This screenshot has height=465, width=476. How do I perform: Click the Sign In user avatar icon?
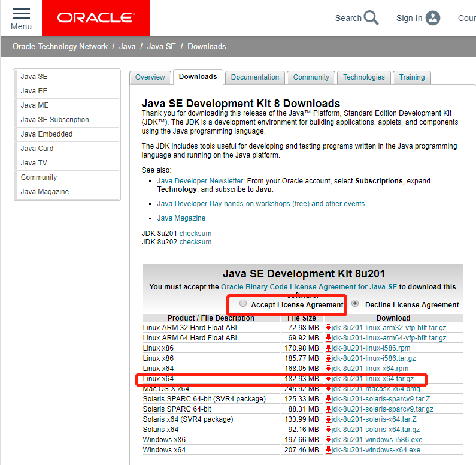[432, 18]
